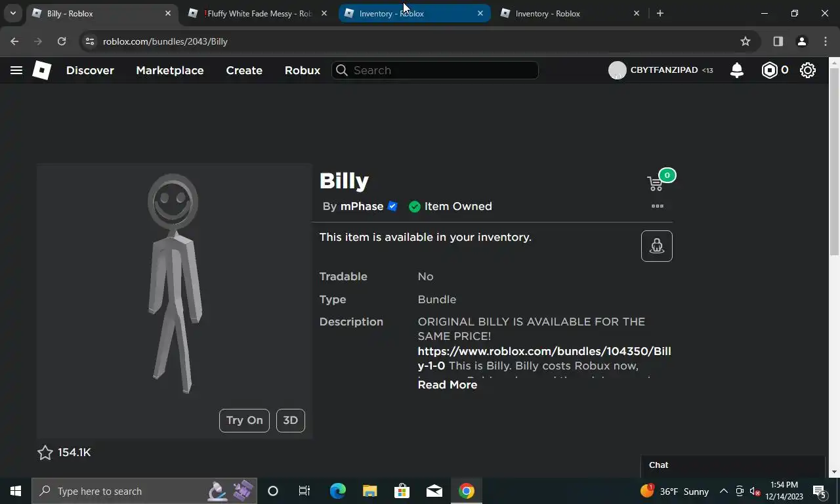This screenshot has height=504, width=840.
Task: Toggle the muted volume icon in the tray
Action: pyautogui.click(x=755, y=492)
